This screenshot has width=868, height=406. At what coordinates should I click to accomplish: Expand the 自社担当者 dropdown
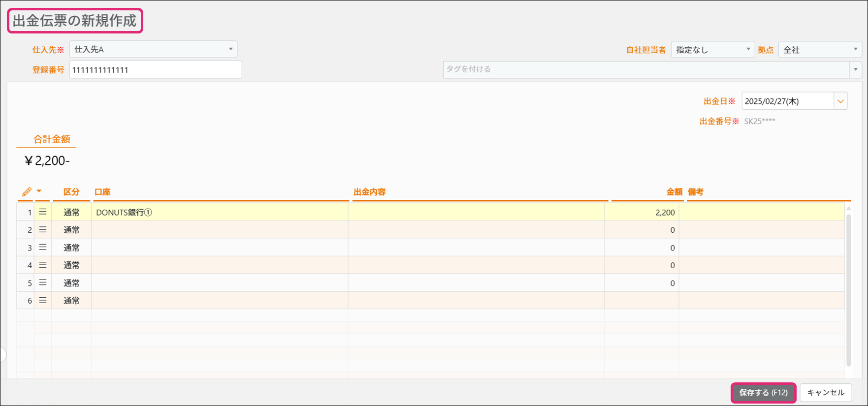[x=712, y=50]
